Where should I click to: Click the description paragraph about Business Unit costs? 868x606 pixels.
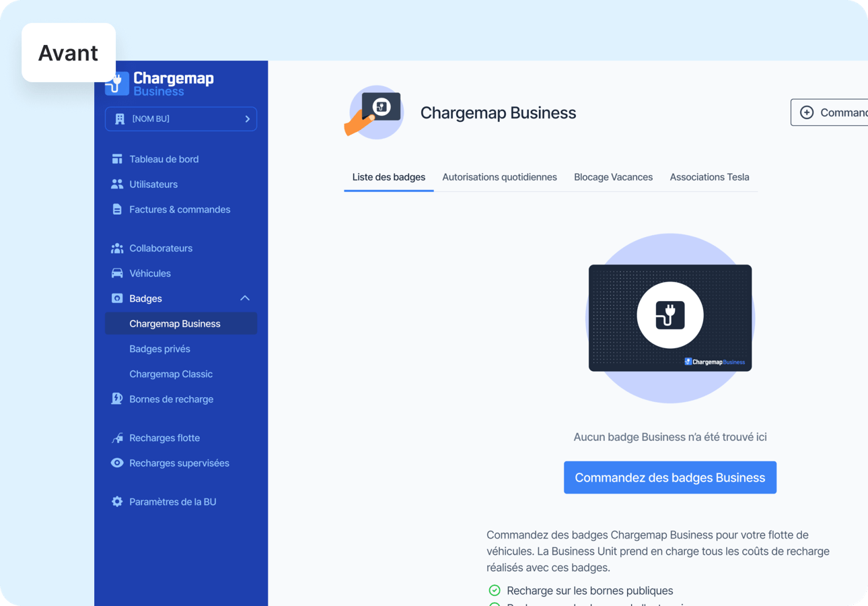pyautogui.click(x=658, y=551)
